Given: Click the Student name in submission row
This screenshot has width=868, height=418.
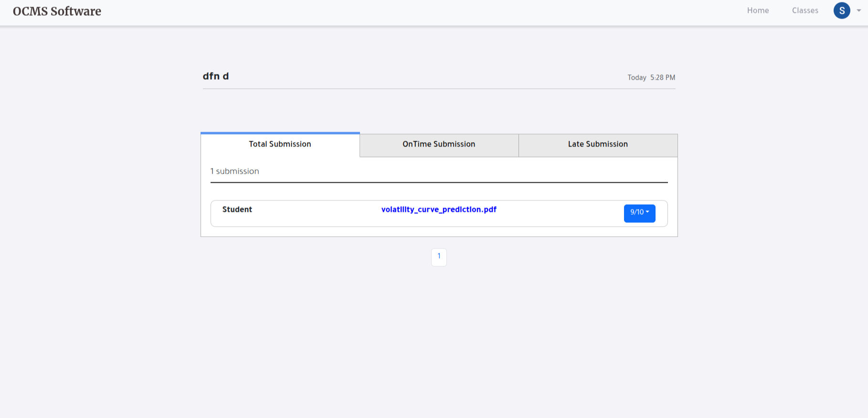Looking at the screenshot, I should pos(237,209).
